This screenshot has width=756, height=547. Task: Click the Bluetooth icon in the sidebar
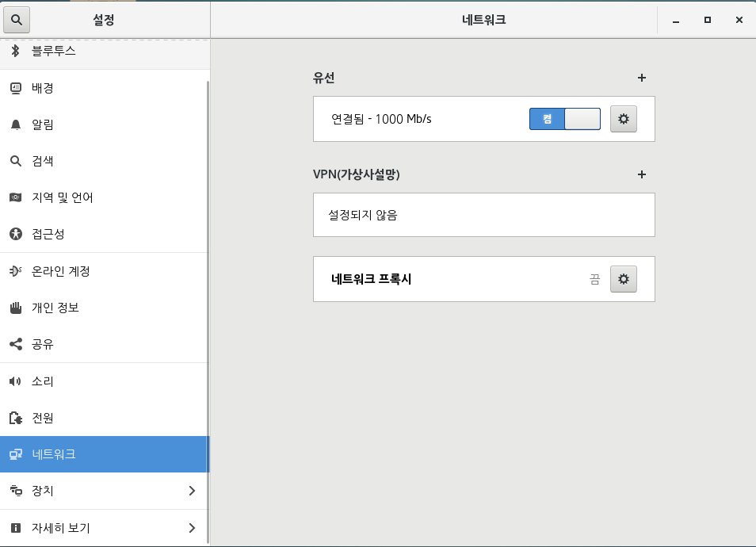point(15,51)
